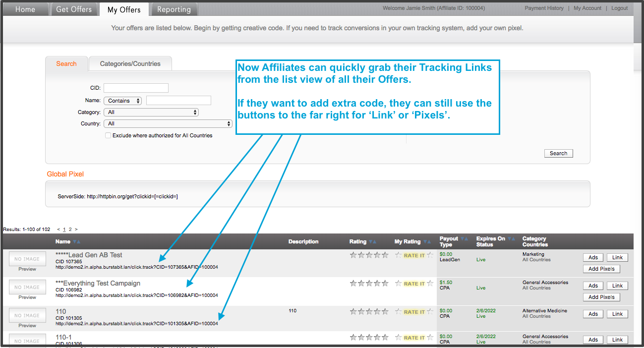Screen dimensions: 644x348
Task: Open the Name Contains dropdown
Action: (x=122, y=101)
